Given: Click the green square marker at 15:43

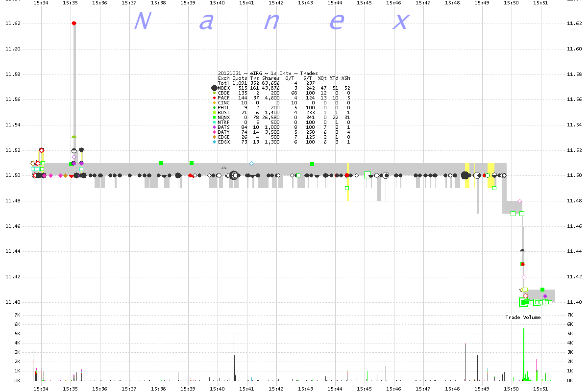Looking at the screenshot, I should (x=312, y=164).
